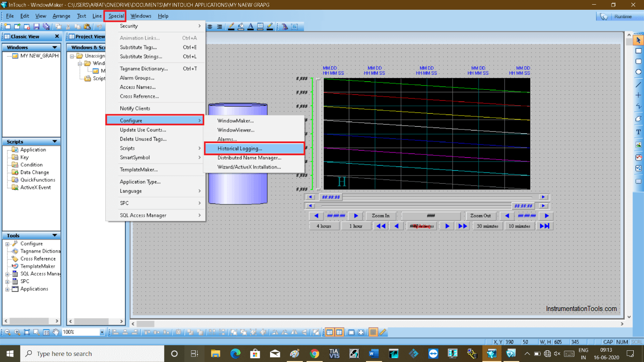Toggle the Snap to Grid button
644x362 pixels.
[373, 332]
